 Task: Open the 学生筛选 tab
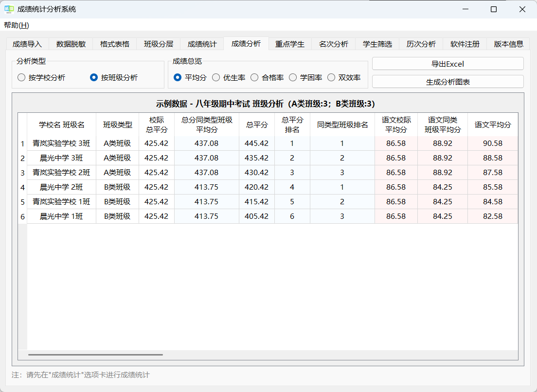[x=377, y=44]
